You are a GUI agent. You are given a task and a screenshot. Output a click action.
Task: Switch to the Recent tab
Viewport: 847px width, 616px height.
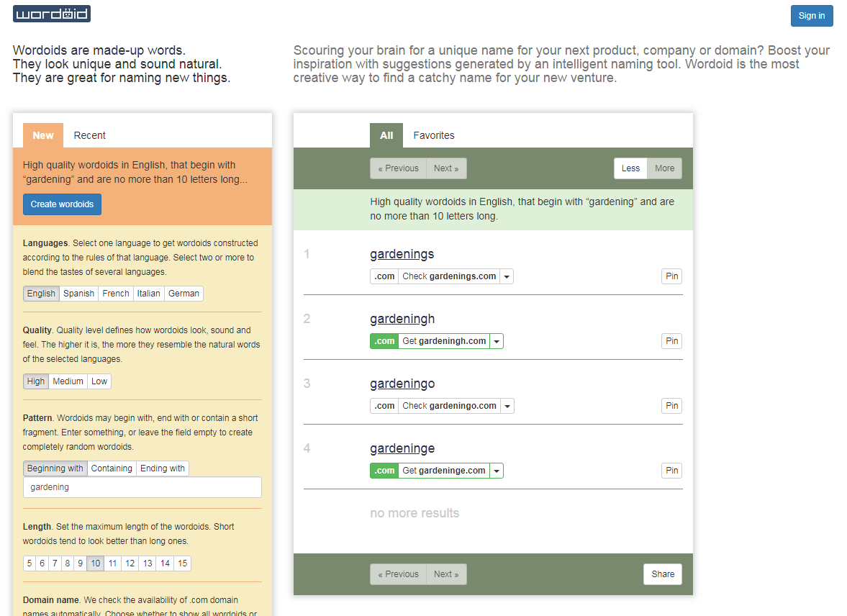pos(89,135)
